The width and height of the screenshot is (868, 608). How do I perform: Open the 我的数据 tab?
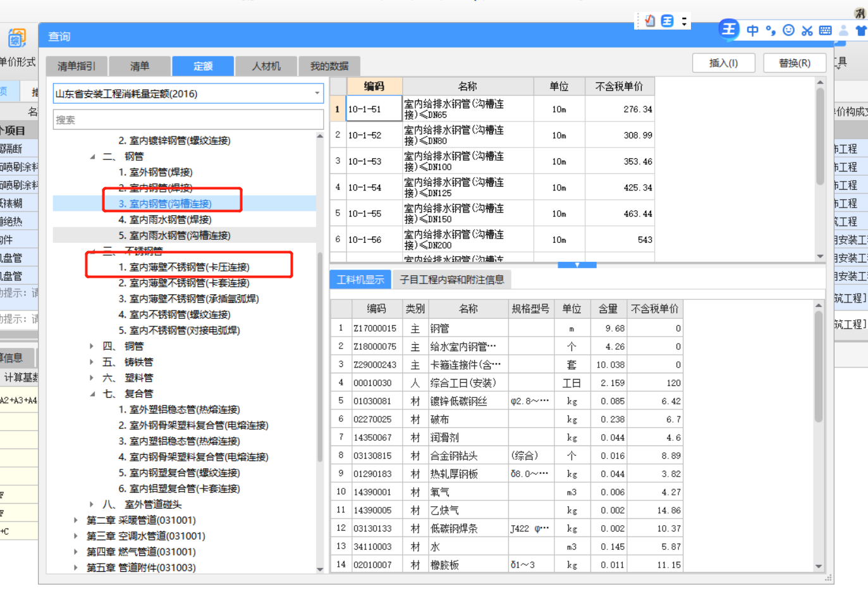(329, 66)
